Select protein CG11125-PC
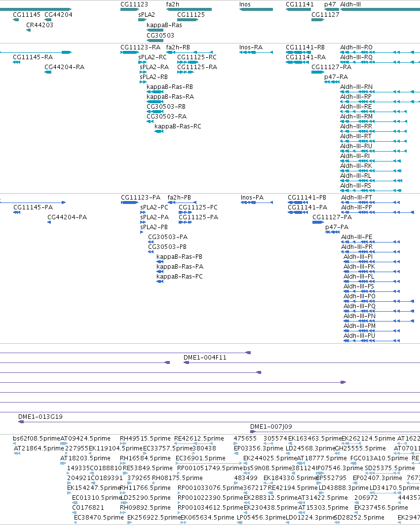Viewport: 420px width, 525px height. coord(198,207)
